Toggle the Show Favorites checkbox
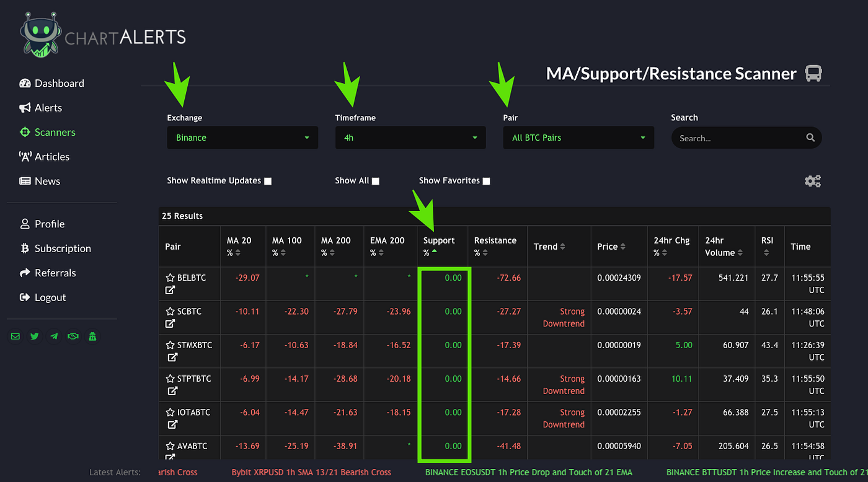This screenshot has width=868, height=482. pyautogui.click(x=486, y=181)
